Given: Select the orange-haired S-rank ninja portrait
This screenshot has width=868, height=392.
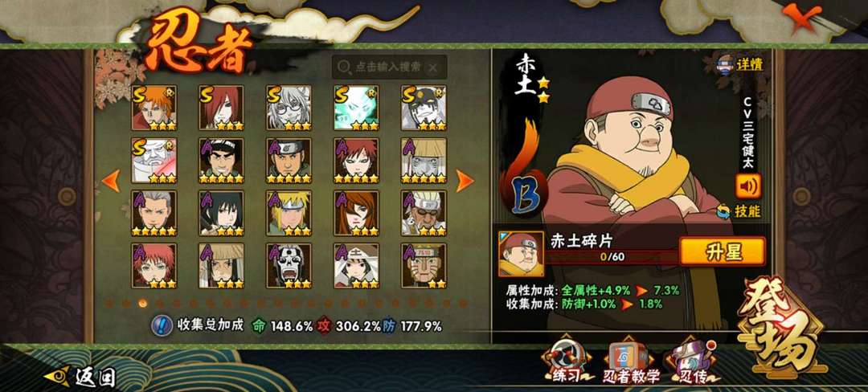Looking at the screenshot, I should pyautogui.click(x=154, y=108).
